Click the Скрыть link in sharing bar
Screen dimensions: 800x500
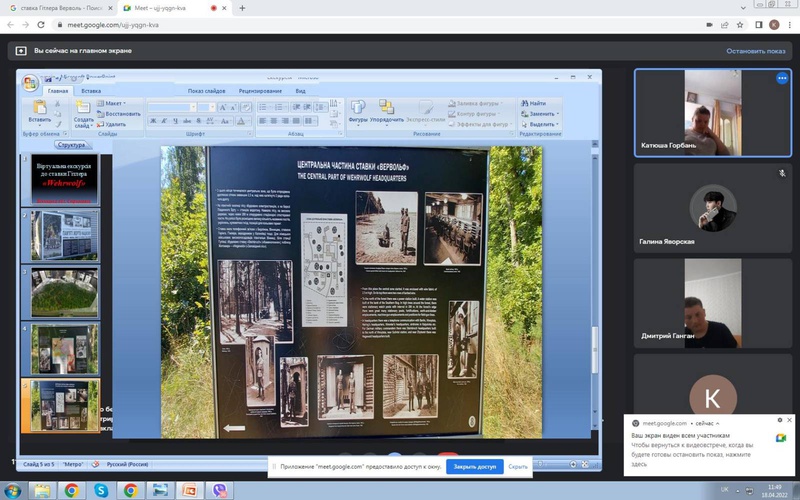click(518, 466)
